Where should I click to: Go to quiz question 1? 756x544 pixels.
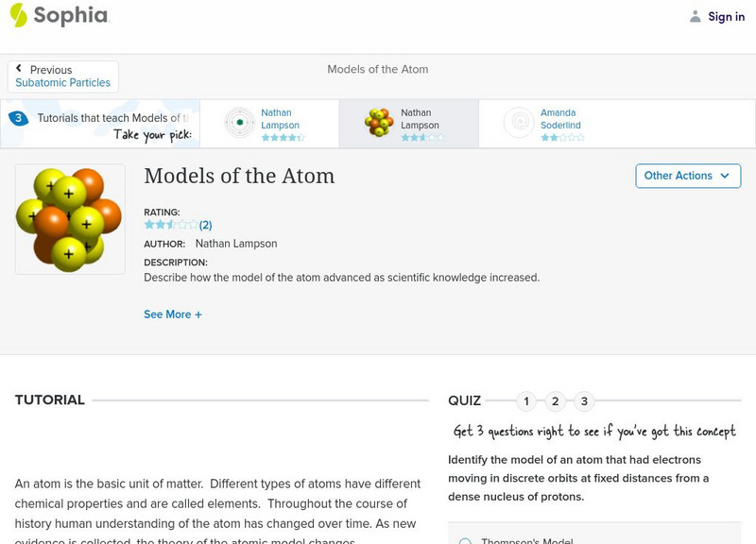click(x=526, y=401)
